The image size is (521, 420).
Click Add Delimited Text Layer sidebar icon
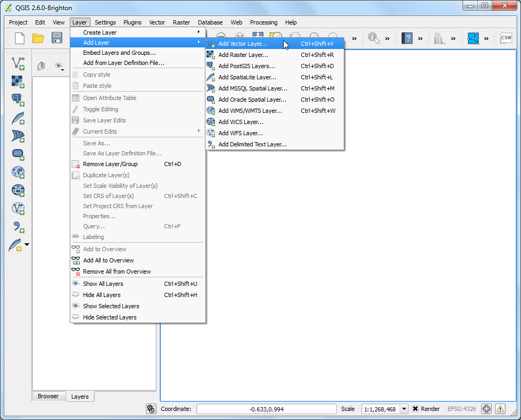point(18,227)
